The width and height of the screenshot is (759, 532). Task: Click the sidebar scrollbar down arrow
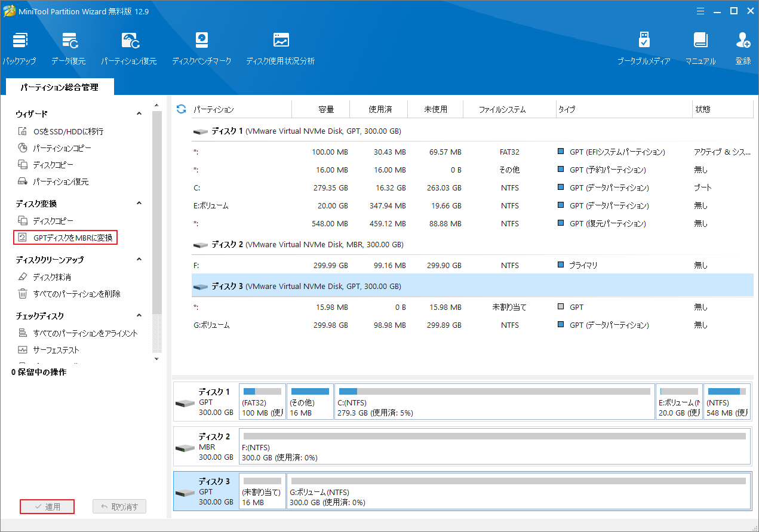[x=157, y=358]
